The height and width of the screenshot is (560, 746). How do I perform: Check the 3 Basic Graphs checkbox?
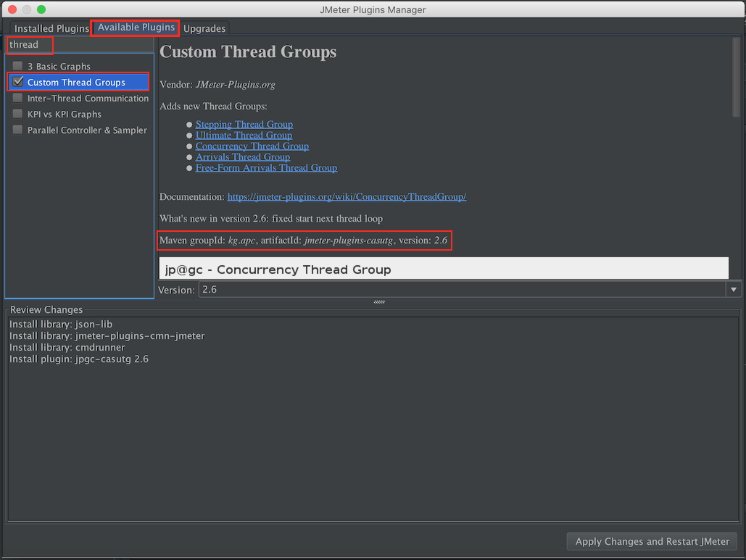17,66
